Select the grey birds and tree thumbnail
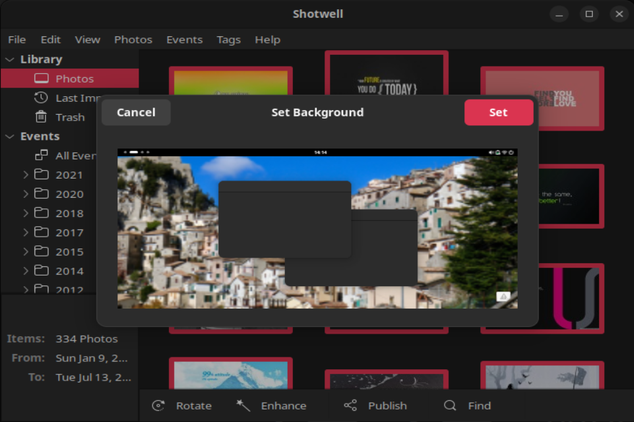This screenshot has width=634, height=422. (x=542, y=376)
